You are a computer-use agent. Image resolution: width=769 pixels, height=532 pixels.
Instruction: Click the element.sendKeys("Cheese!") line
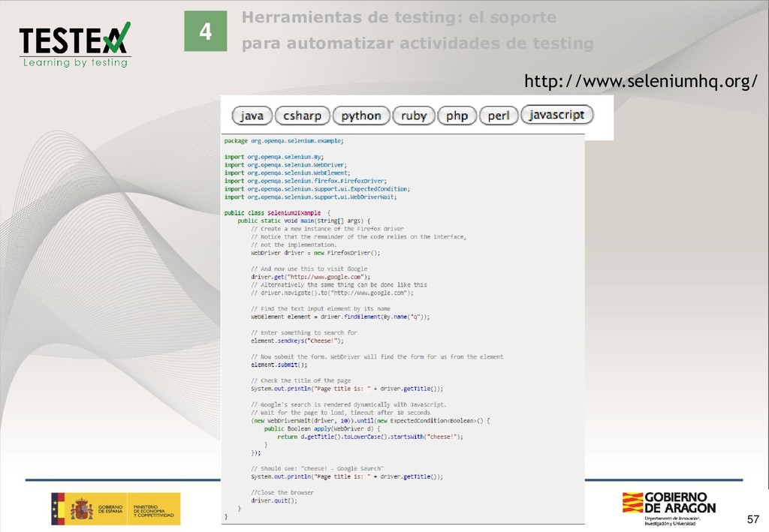click(297, 341)
